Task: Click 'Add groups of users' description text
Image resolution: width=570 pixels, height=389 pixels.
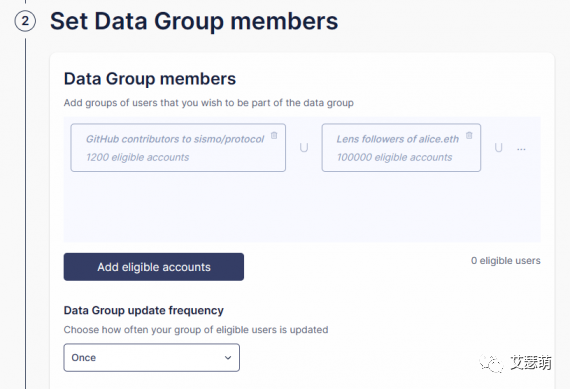Action: [x=209, y=103]
